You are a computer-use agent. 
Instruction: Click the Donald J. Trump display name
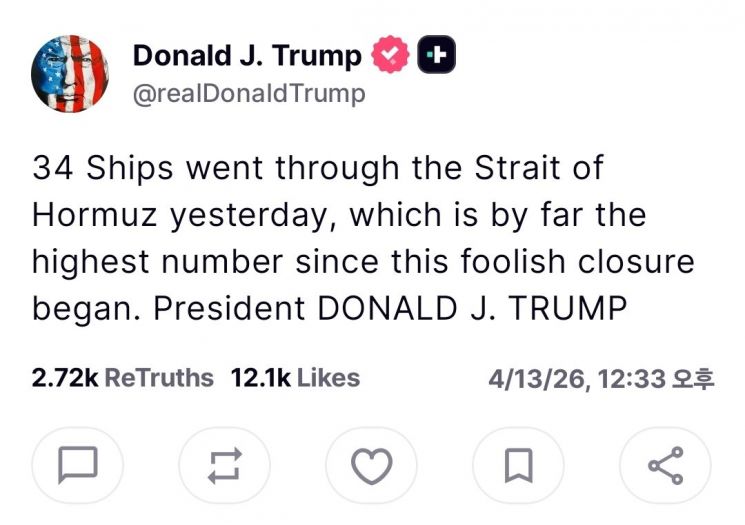[x=247, y=56]
